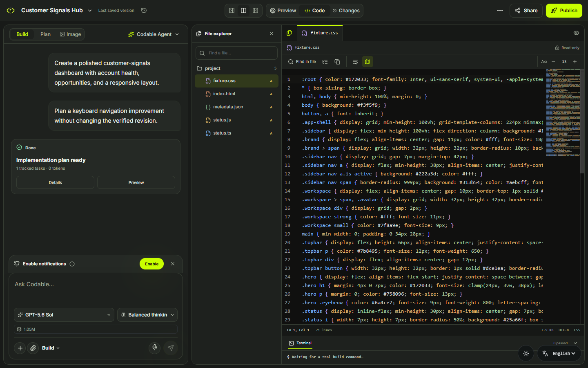The image size is (588, 368).
Task: Open Details of the implementation plan
Action: (55, 182)
